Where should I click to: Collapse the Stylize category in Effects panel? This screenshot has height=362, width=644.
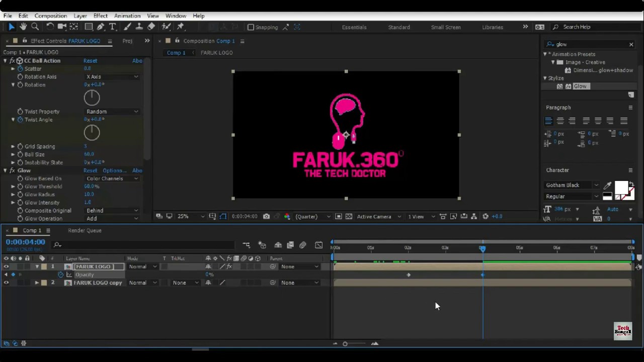tap(545, 78)
